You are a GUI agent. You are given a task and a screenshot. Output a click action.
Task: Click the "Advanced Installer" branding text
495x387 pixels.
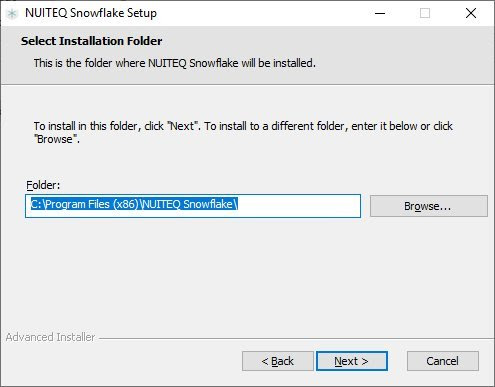click(x=50, y=337)
